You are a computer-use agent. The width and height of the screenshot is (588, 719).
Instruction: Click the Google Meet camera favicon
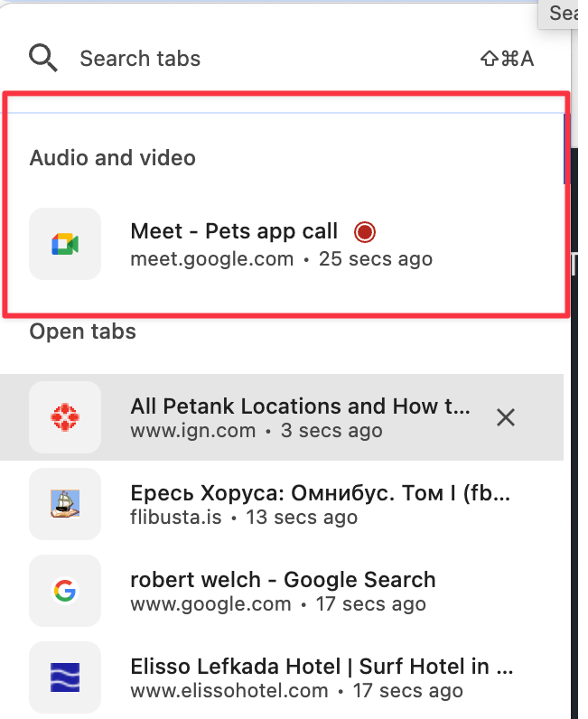[x=65, y=244]
